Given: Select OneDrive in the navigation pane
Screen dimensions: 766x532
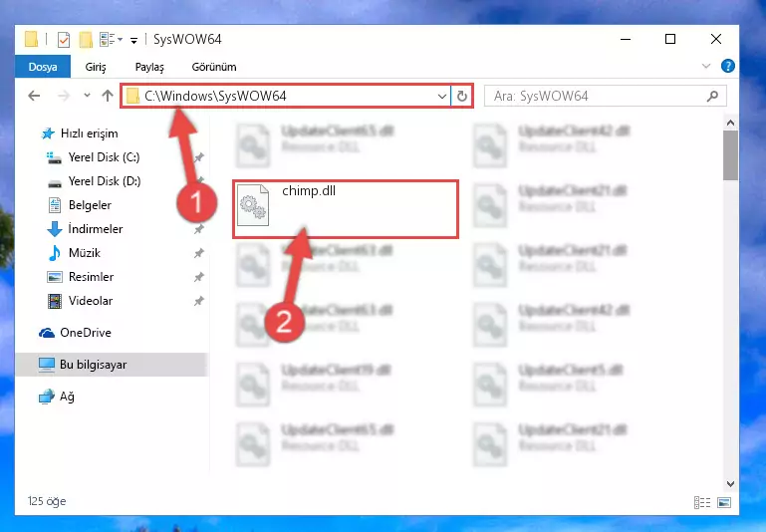Looking at the screenshot, I should click(x=86, y=332).
